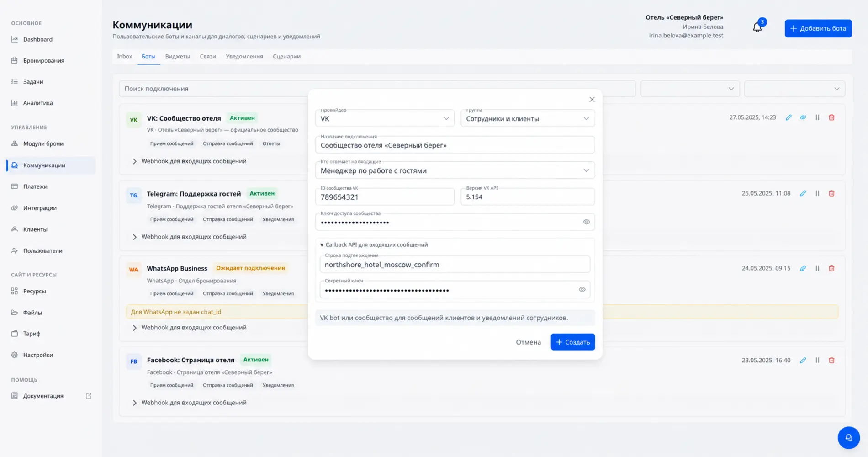This screenshot has height=457, width=868.
Task: Open Интеграции in the sidebar
Action: pyautogui.click(x=51, y=208)
